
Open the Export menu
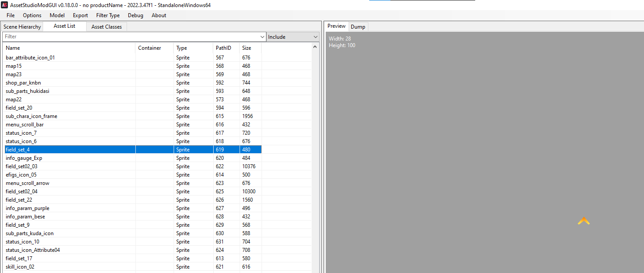click(80, 15)
